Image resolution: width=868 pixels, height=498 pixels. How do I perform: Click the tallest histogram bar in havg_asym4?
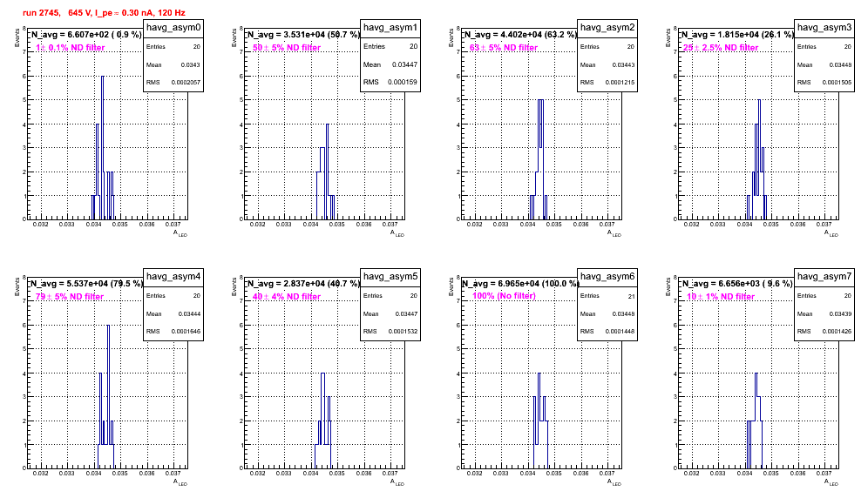(x=108, y=397)
